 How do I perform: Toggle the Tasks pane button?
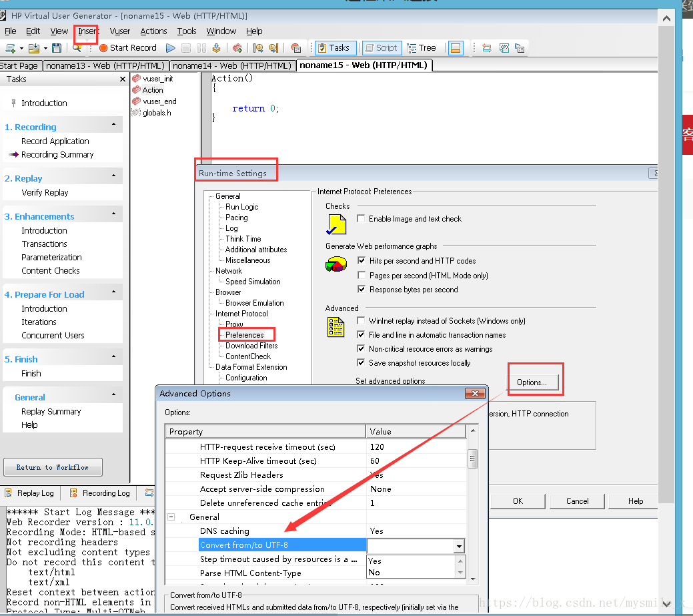[x=335, y=48]
